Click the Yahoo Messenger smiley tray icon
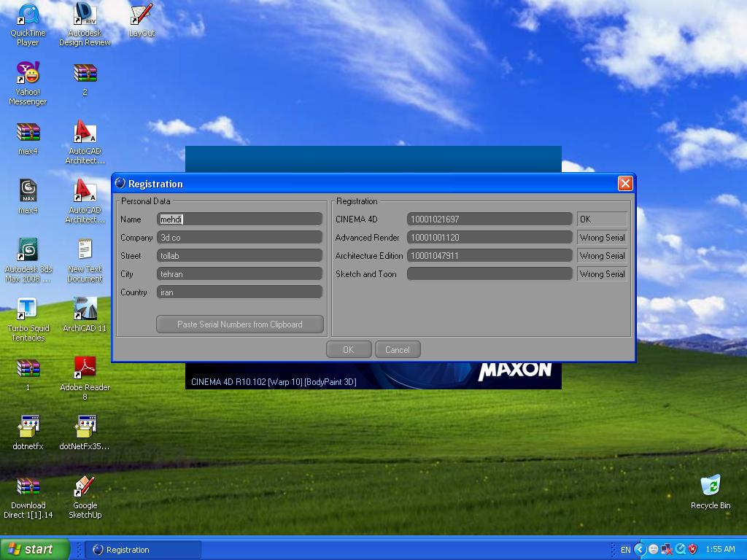Image resolution: width=747 pixels, height=560 pixels. 654,549
